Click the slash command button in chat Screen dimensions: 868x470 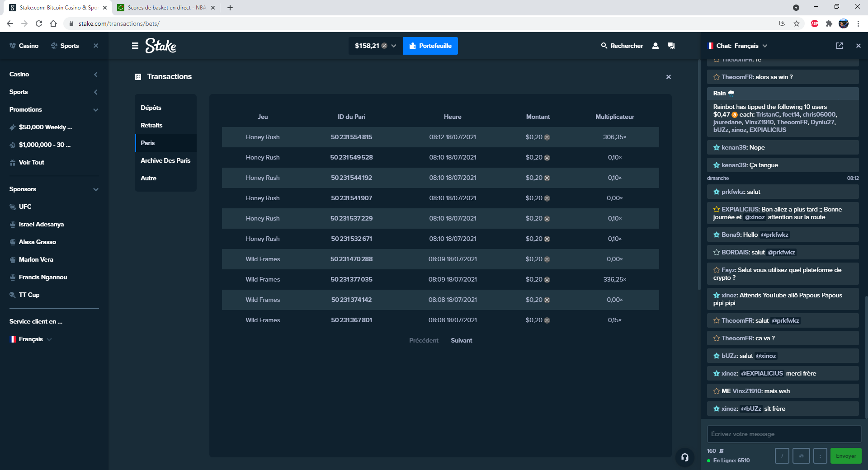click(x=782, y=456)
